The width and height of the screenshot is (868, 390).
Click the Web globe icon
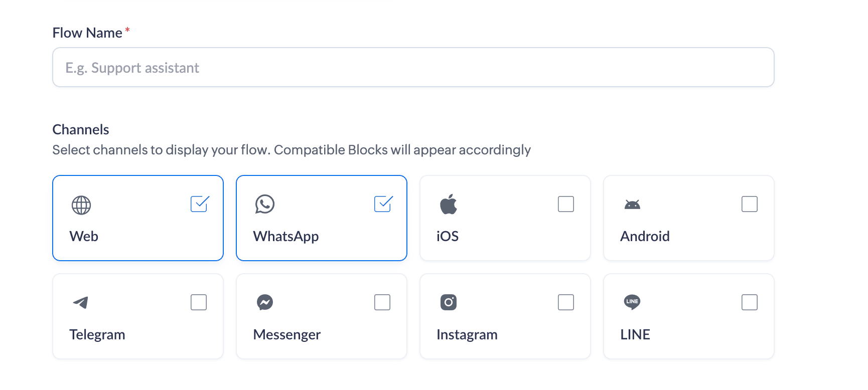pyautogui.click(x=81, y=205)
